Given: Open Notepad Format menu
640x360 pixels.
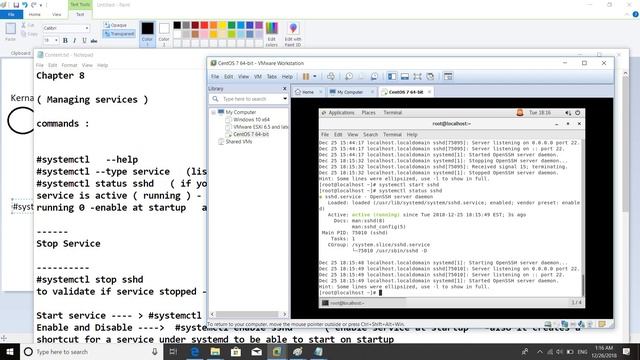Looking at the screenshot, I should (69, 65).
